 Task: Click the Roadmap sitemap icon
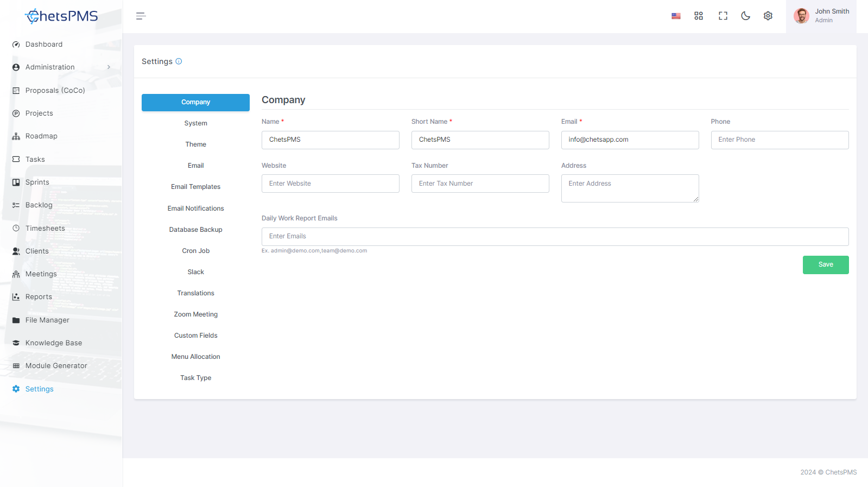(x=16, y=136)
